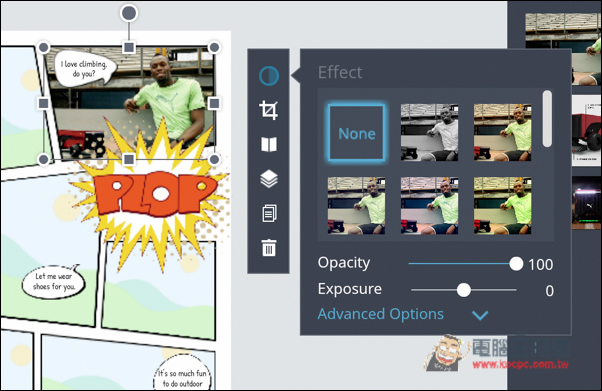
Task: Delete the image with the trash icon
Action: click(x=269, y=248)
